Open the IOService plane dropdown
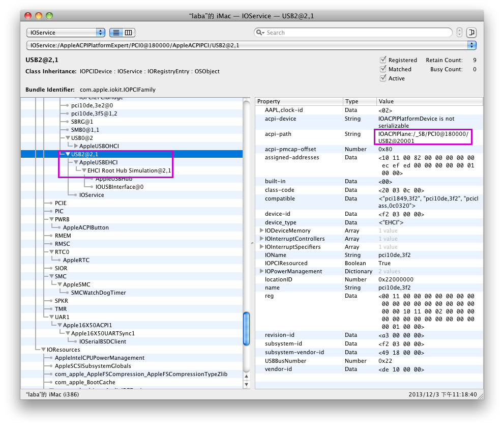 [66, 33]
